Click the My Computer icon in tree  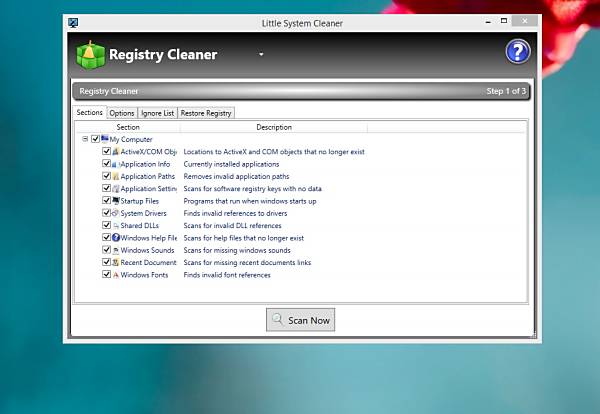(x=105, y=139)
